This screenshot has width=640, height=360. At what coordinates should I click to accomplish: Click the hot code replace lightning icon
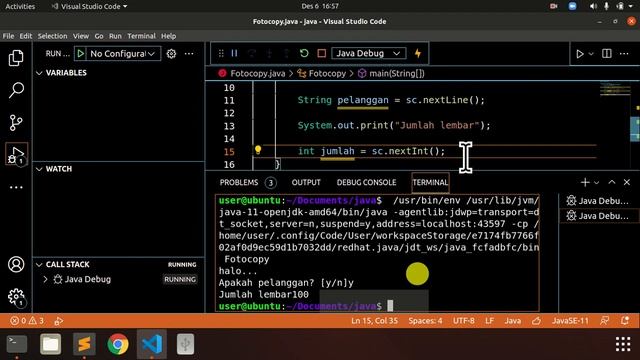(418, 53)
